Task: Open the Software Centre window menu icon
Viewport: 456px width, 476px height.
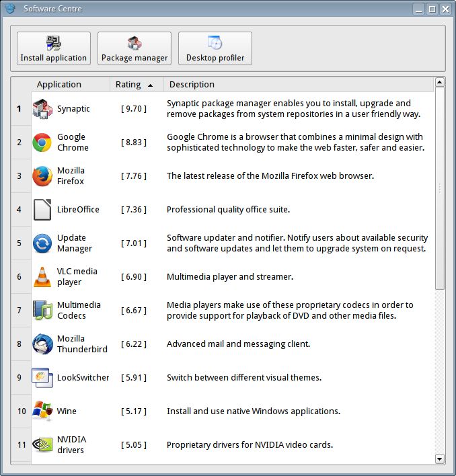Action: pyautogui.click(x=9, y=9)
